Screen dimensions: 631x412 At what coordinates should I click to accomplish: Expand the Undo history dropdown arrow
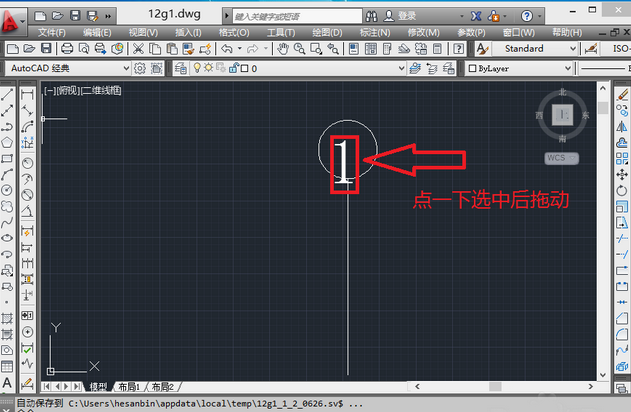coord(240,49)
